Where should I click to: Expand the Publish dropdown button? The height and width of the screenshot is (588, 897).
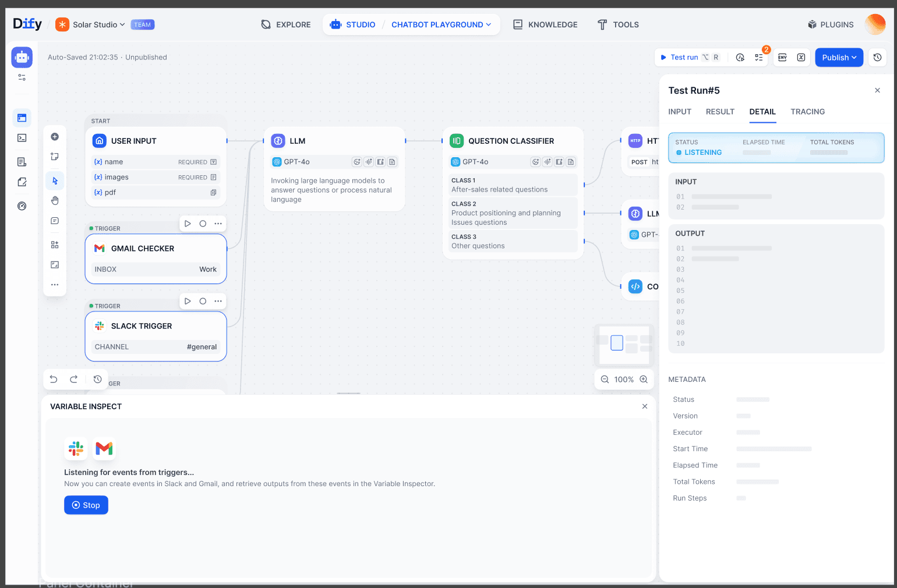[839, 58]
